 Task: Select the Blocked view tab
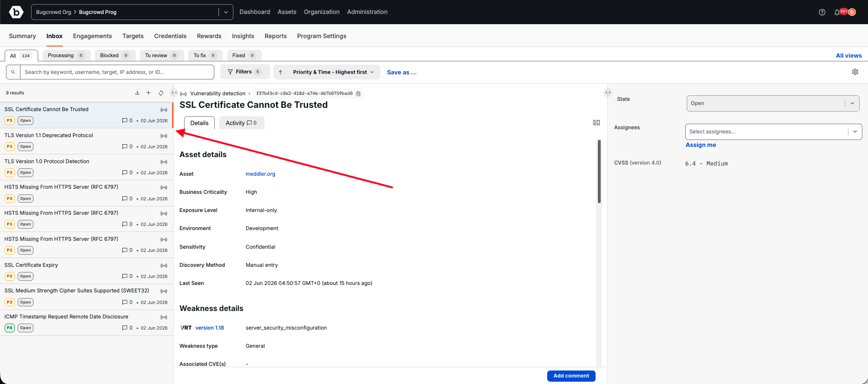[x=115, y=55]
